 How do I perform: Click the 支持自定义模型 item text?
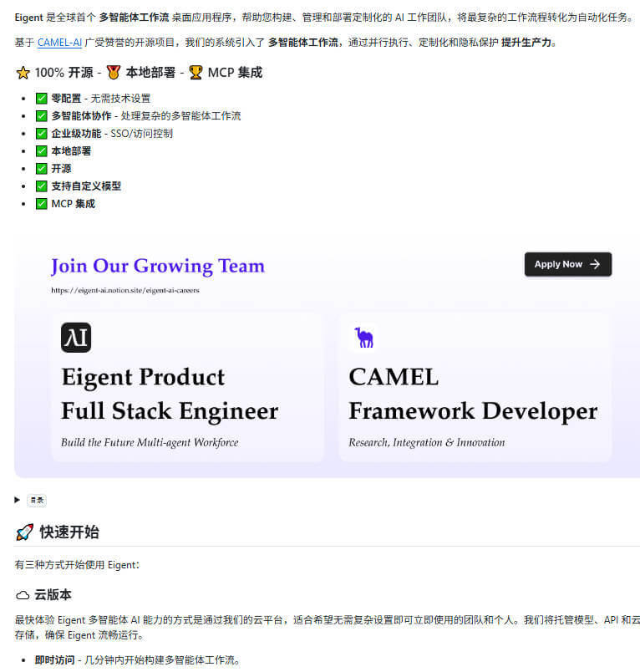click(87, 186)
